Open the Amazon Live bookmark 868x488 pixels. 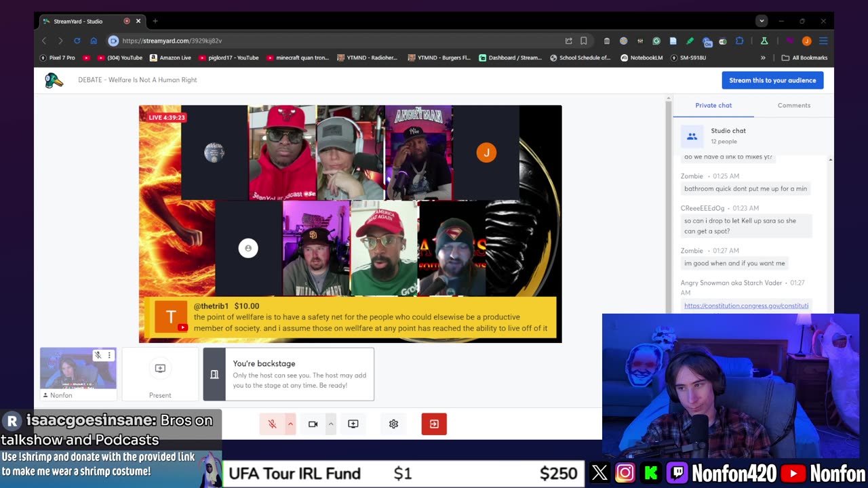pyautogui.click(x=170, y=58)
